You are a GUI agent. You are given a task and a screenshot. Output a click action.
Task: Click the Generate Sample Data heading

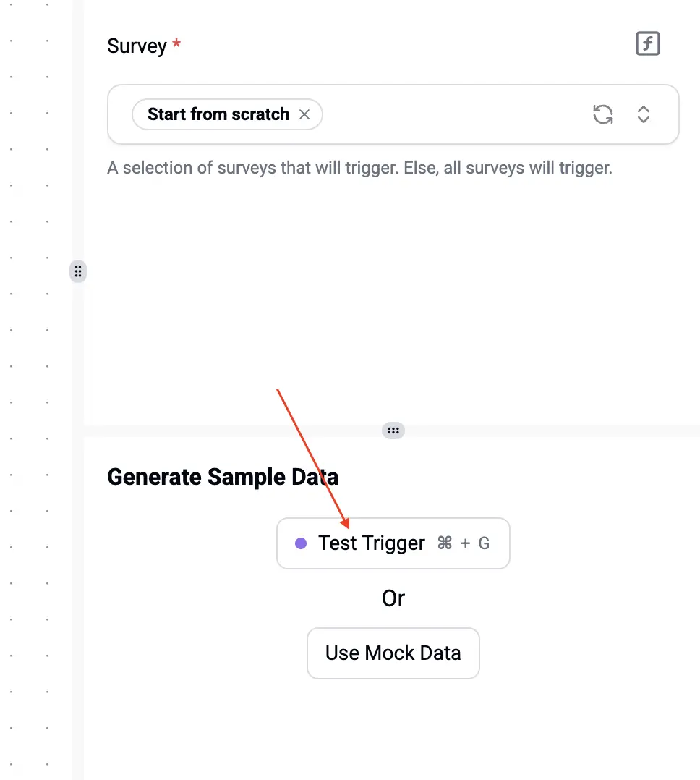223,477
